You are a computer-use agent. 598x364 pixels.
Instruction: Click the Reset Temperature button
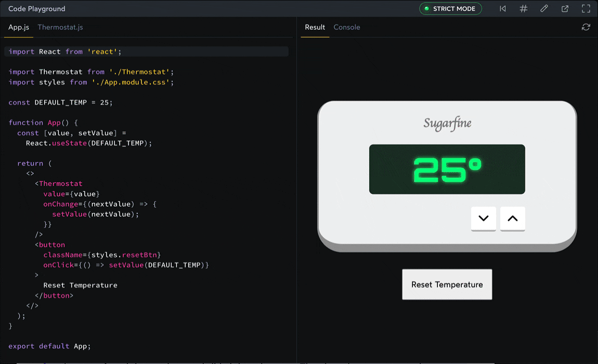click(x=447, y=284)
